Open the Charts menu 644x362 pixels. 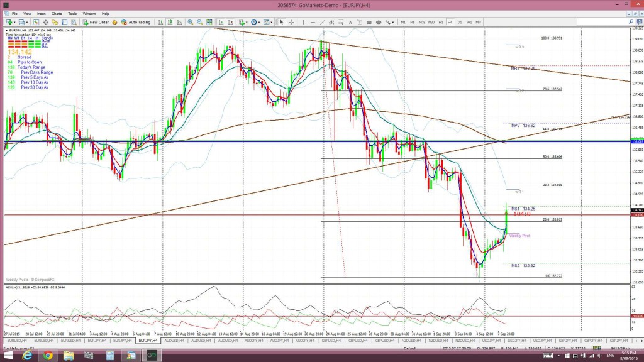(57, 14)
